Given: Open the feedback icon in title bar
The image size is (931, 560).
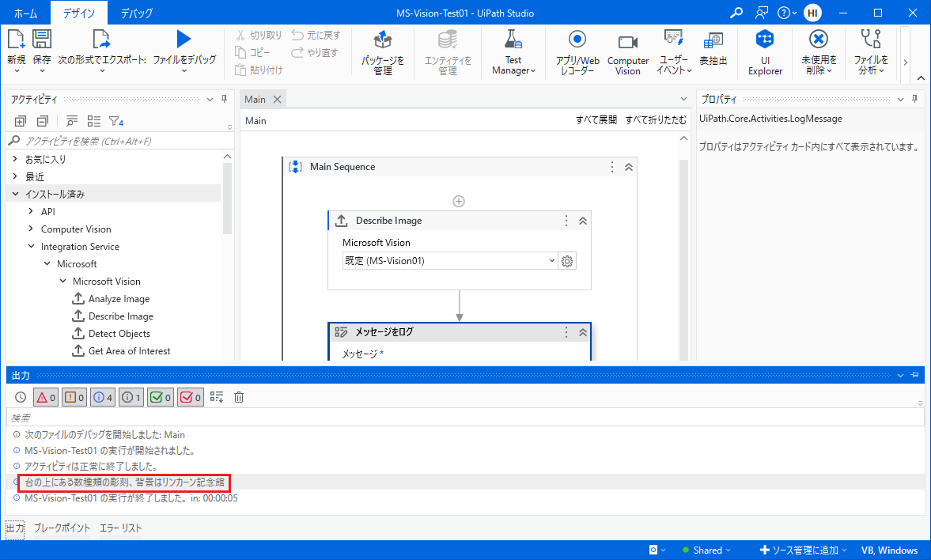Looking at the screenshot, I should coord(761,13).
